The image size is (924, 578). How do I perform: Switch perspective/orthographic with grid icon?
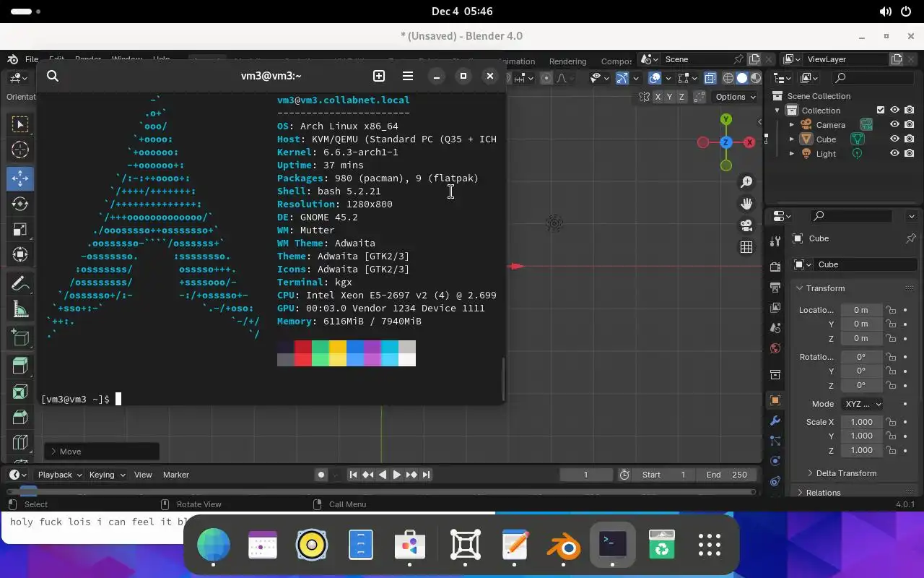click(x=746, y=247)
